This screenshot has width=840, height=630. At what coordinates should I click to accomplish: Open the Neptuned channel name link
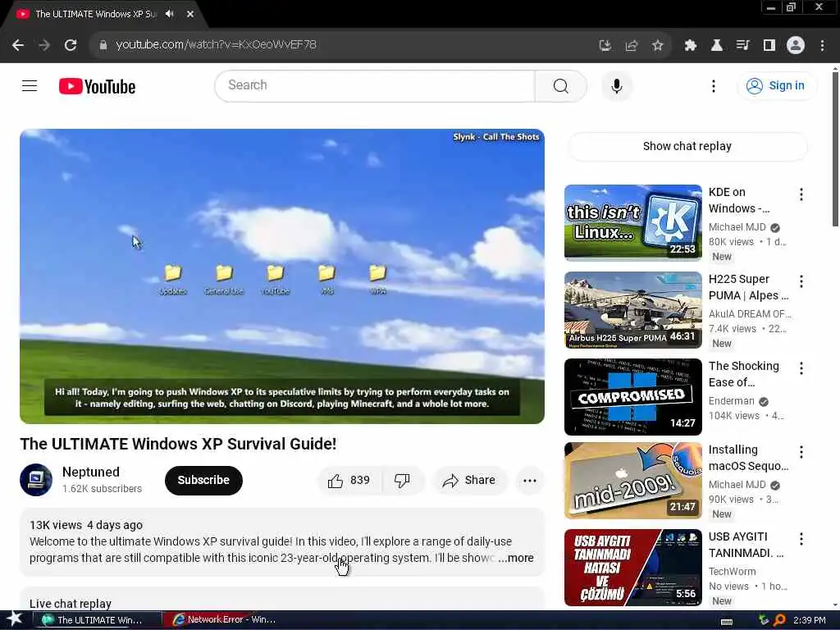pos(90,472)
